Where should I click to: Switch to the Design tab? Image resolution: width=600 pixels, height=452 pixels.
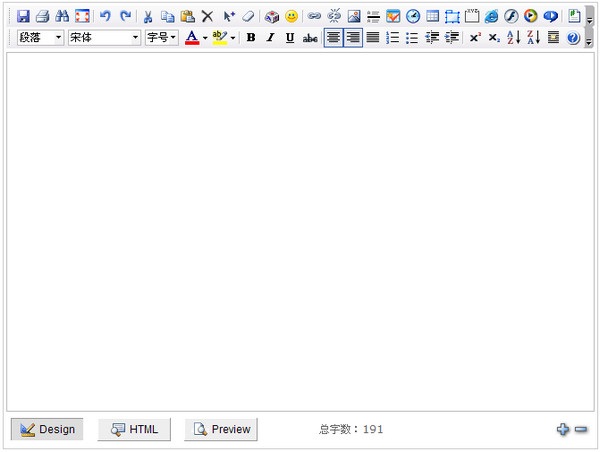(47, 429)
